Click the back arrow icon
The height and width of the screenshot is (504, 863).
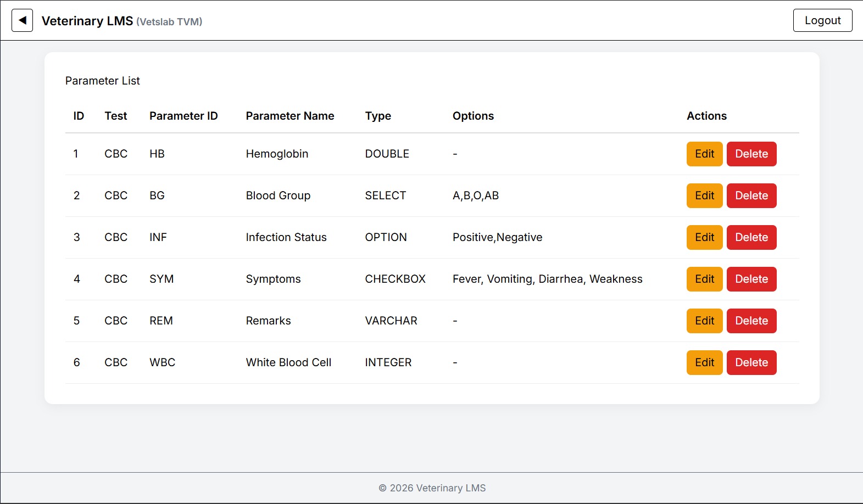coord(23,21)
